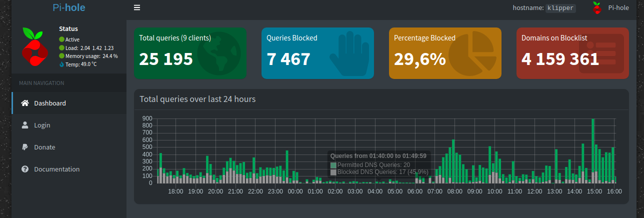The image size is (644, 218).
Task: Click the pie chart icon in Percentage Blocked
Action: pyautogui.click(x=469, y=52)
